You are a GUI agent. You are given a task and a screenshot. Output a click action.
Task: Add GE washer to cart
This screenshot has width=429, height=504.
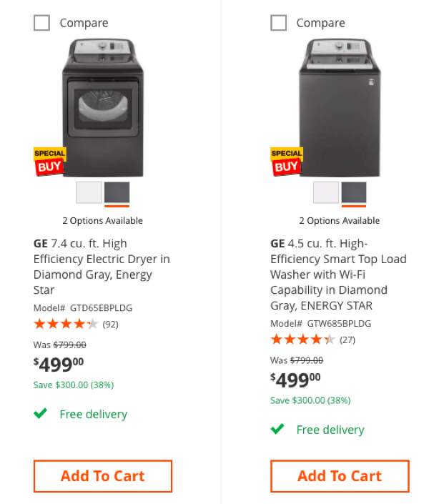tap(340, 476)
